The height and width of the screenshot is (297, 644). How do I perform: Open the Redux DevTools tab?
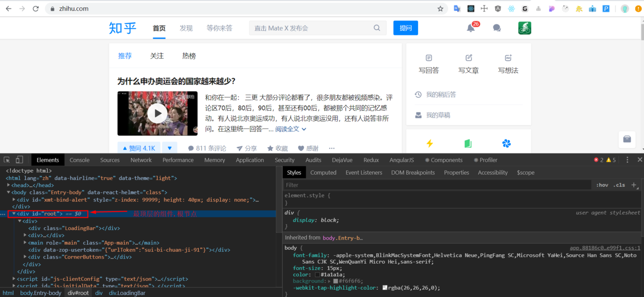point(371,160)
